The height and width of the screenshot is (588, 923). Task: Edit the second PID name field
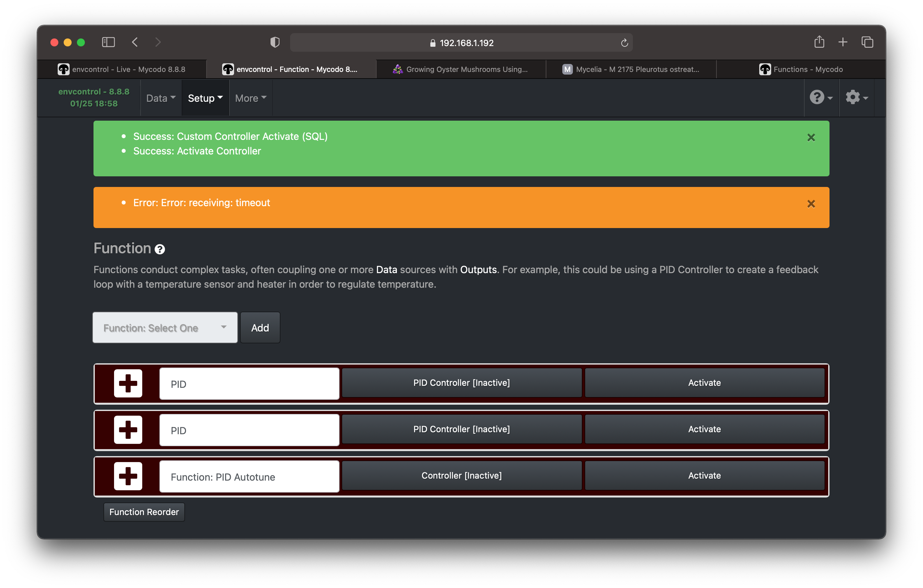pyautogui.click(x=250, y=430)
